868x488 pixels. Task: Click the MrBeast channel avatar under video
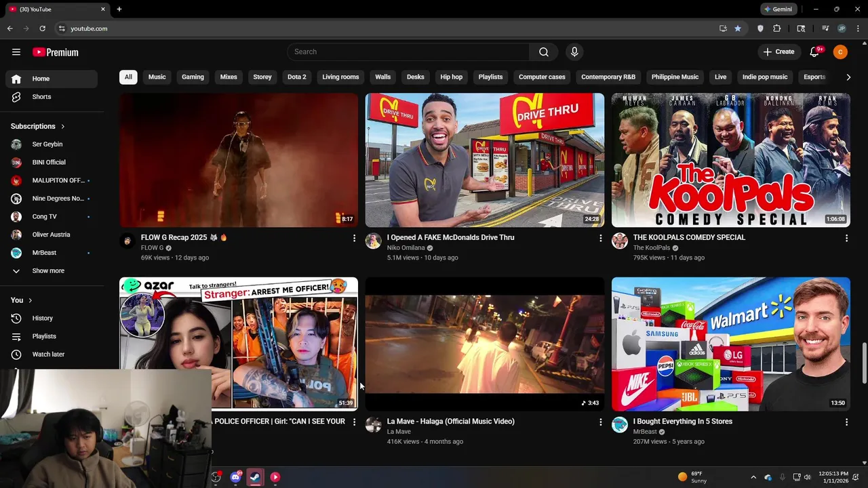(x=620, y=425)
